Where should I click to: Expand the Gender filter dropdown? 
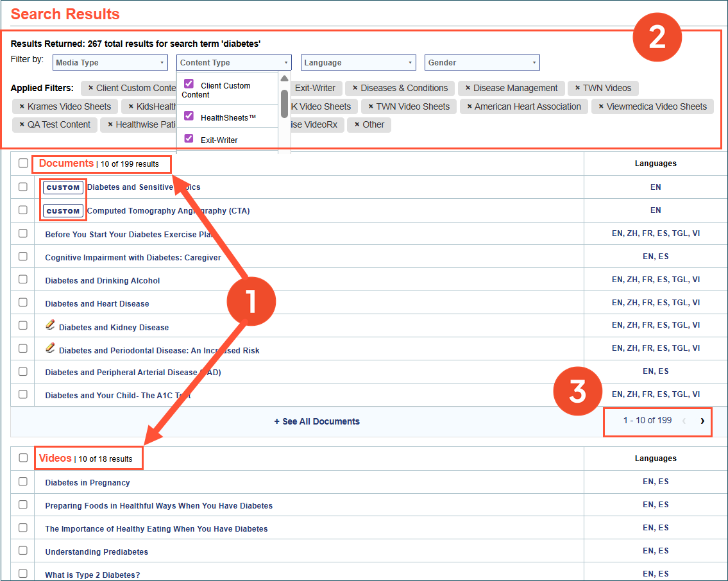click(482, 62)
